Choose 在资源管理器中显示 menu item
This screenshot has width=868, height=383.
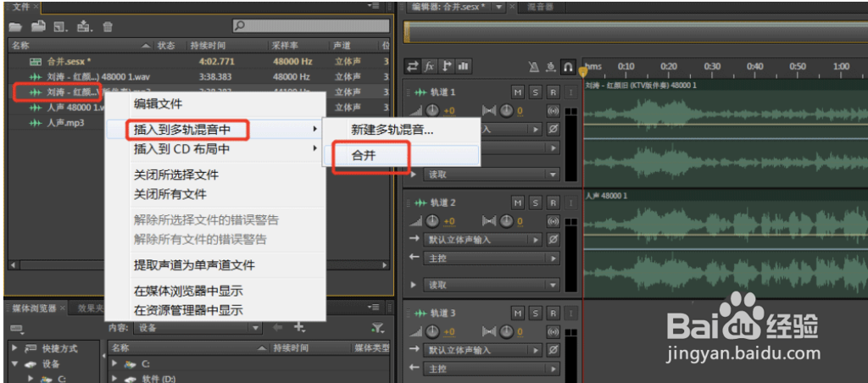[x=188, y=310]
